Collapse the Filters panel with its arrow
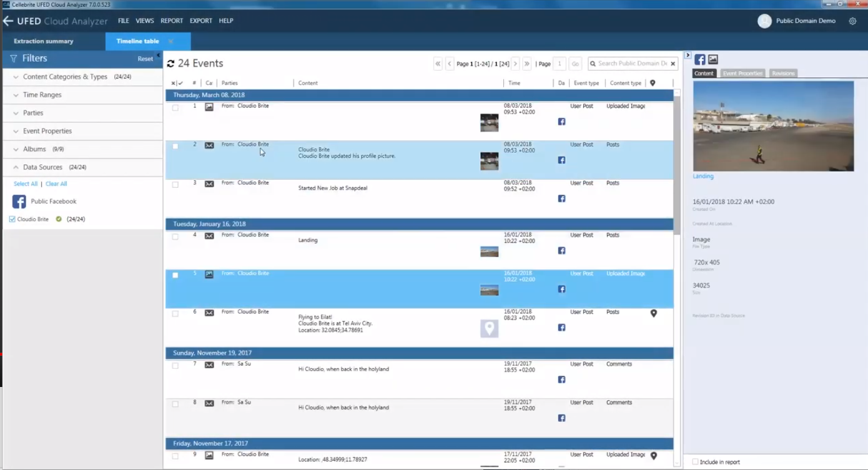The height and width of the screenshot is (470, 868). click(x=158, y=55)
